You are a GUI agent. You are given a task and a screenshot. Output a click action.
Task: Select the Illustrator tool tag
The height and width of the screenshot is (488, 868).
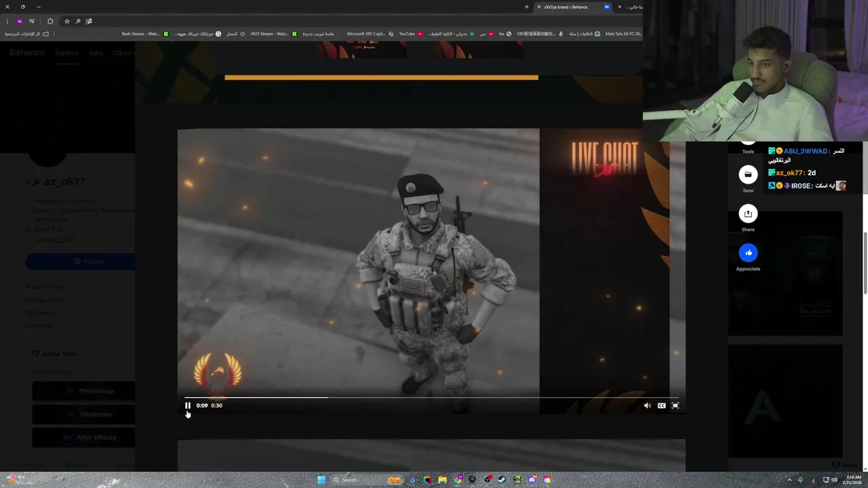coord(84,414)
